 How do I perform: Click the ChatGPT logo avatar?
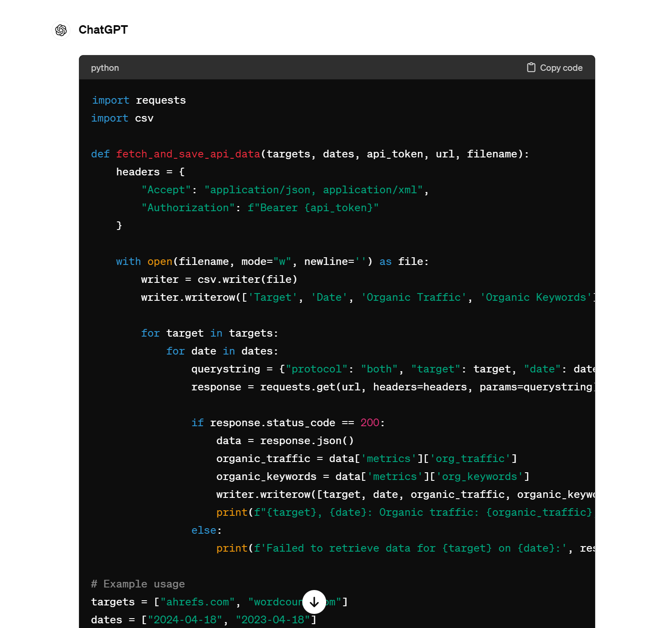point(61,30)
